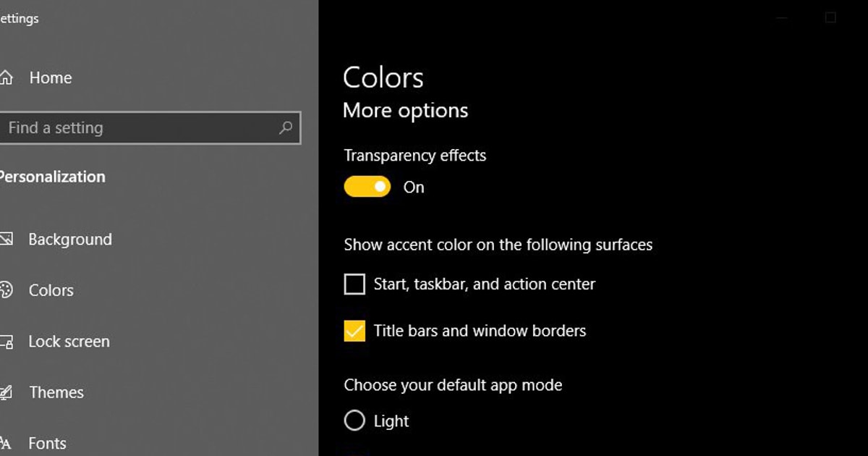The width and height of the screenshot is (868, 456).
Task: Expand More options under Colors
Action: pos(405,110)
